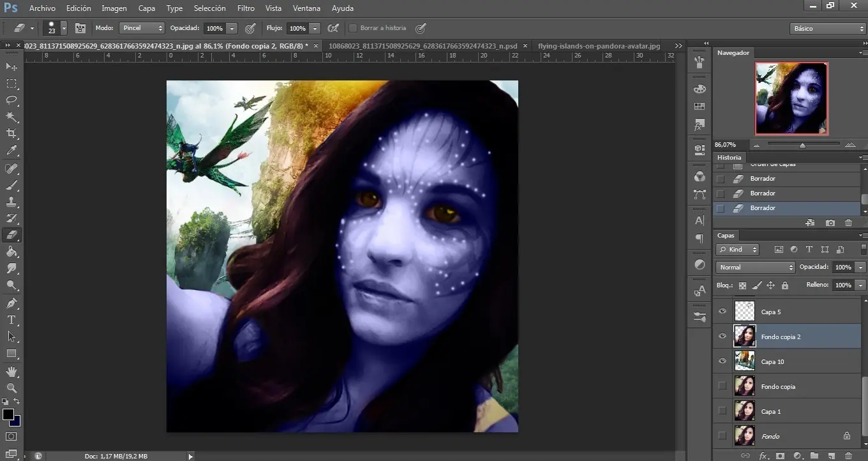868x461 pixels.
Task: Open the layer Opacidad arrow in Capas
Action: (x=861, y=267)
